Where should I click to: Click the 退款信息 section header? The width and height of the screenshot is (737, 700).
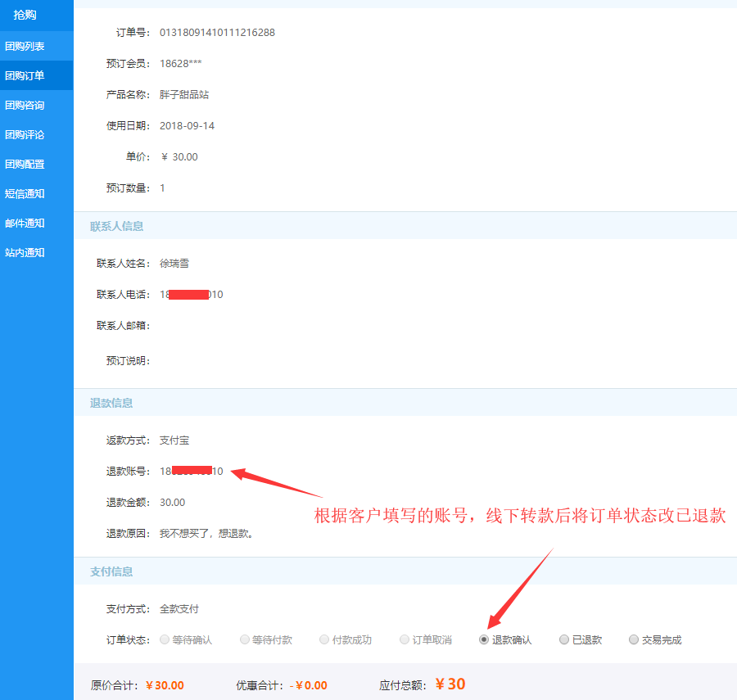(x=111, y=403)
